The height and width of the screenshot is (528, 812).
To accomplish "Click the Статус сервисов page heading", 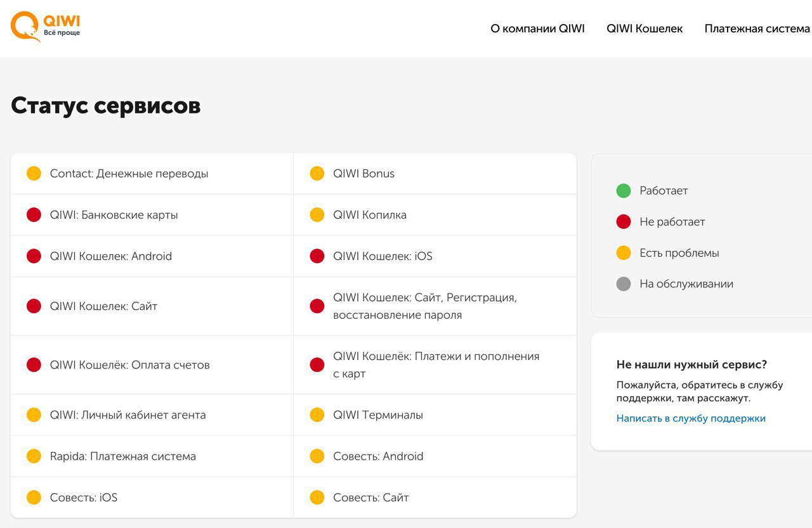I will pyautogui.click(x=106, y=105).
